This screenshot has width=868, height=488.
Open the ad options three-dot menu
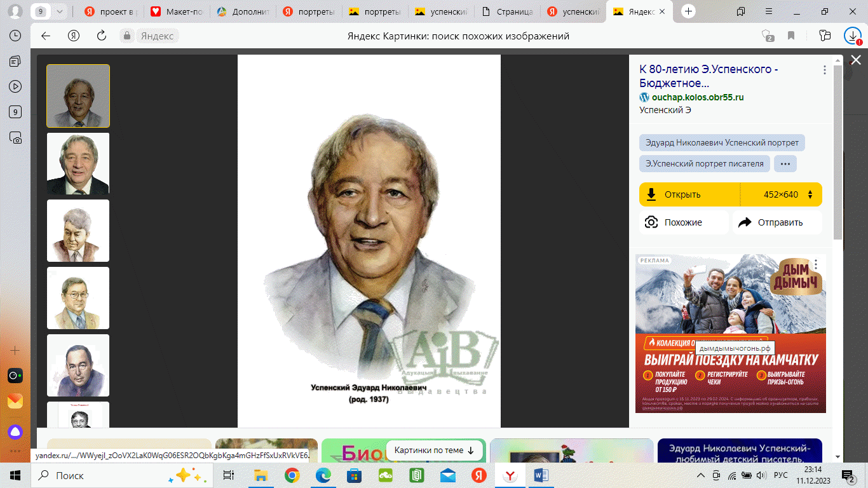(816, 263)
